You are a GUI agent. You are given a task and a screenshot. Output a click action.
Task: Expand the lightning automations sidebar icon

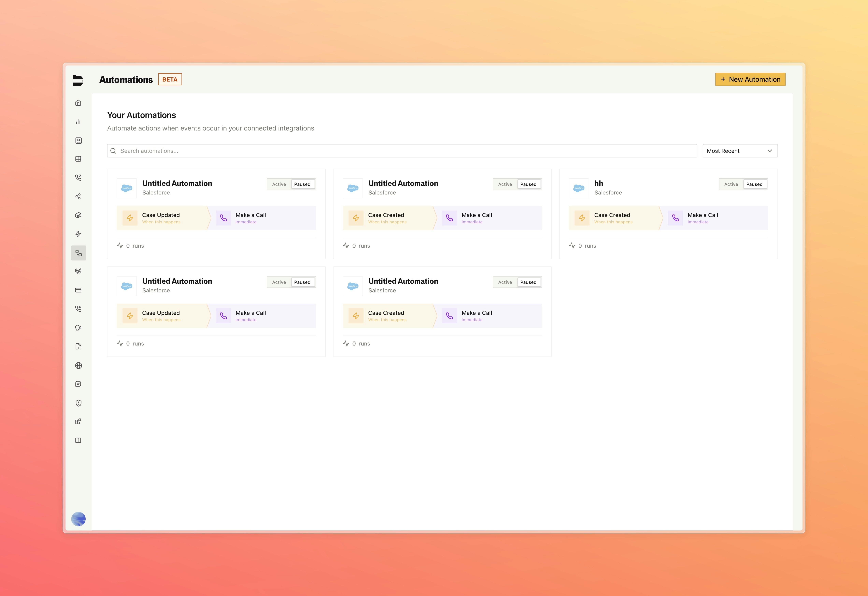pos(78,233)
